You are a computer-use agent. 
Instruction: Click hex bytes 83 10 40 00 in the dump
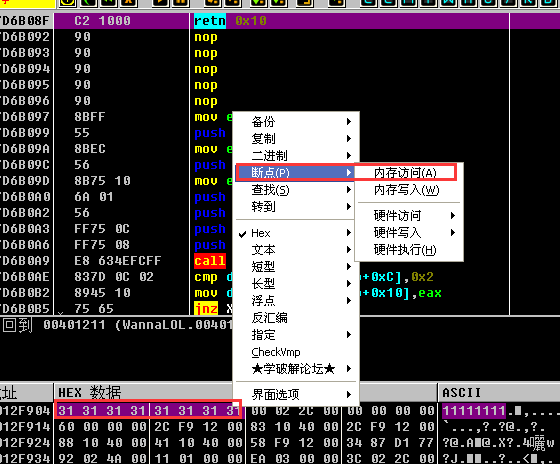(294, 427)
